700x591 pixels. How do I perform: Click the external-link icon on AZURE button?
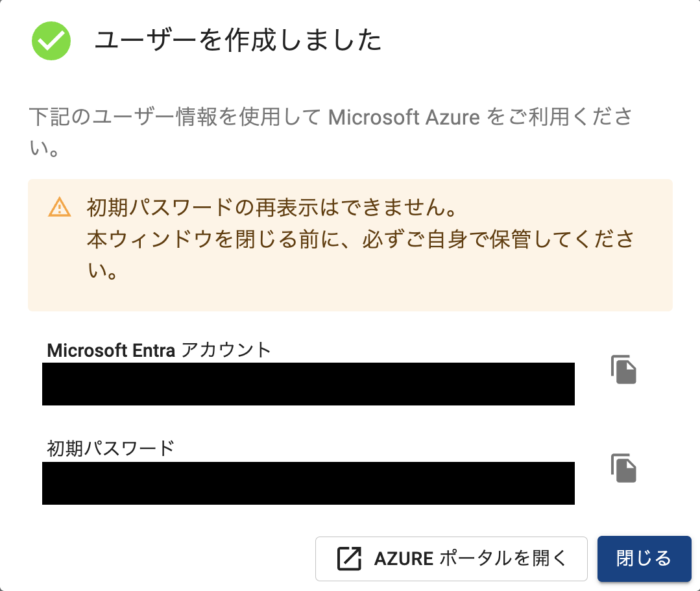pos(349,559)
